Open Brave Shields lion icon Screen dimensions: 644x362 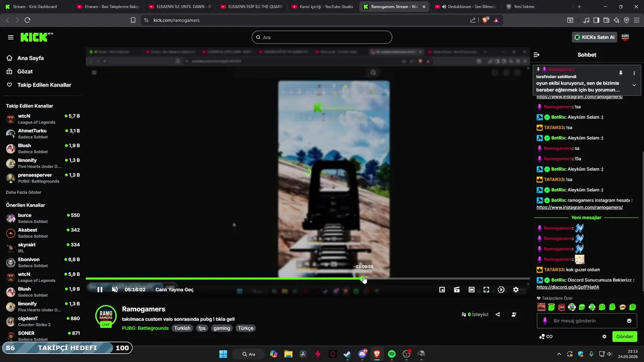tap(486, 20)
